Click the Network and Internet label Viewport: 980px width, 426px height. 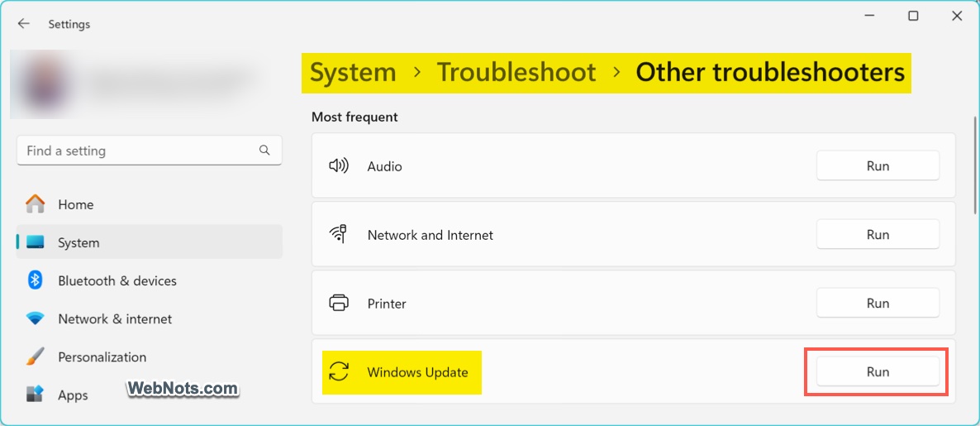point(430,235)
